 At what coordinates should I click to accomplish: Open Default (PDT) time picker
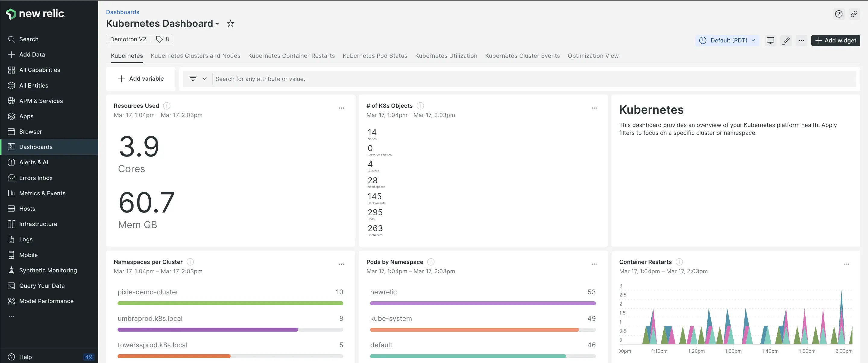click(727, 40)
